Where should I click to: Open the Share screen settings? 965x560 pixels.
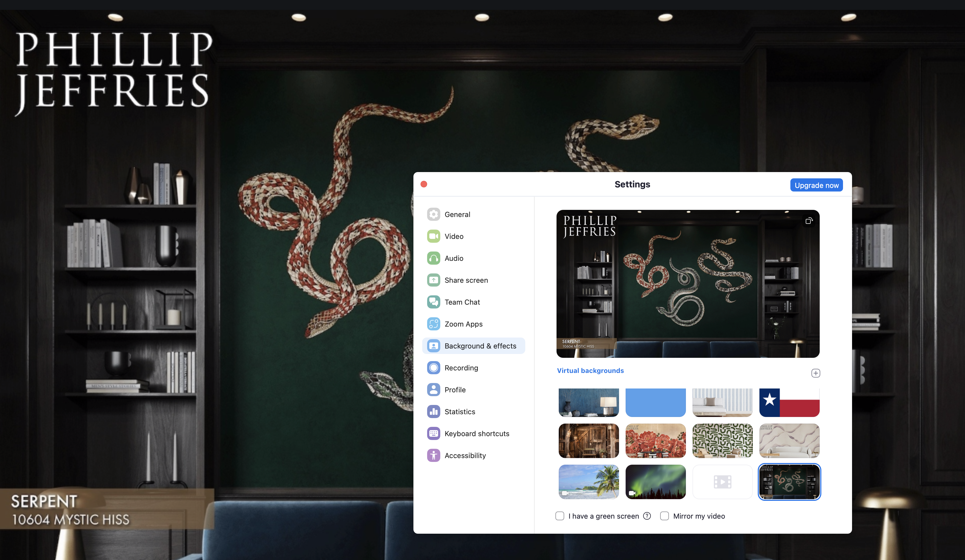pyautogui.click(x=466, y=280)
